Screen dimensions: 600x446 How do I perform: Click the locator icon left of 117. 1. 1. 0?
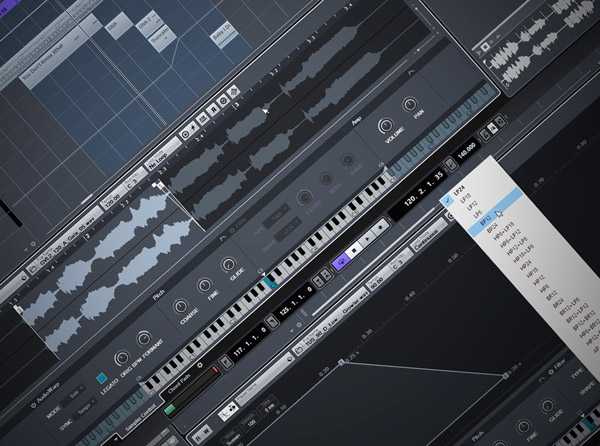(226, 362)
